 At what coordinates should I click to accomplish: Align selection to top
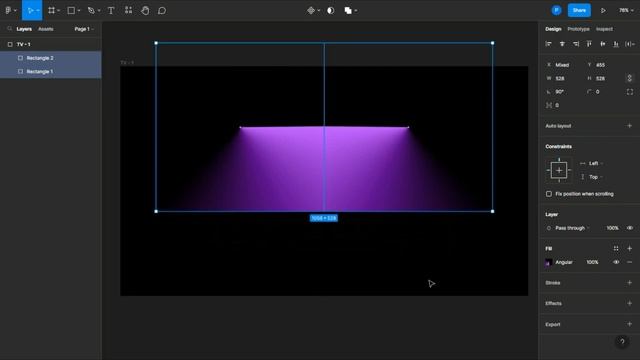click(589, 44)
